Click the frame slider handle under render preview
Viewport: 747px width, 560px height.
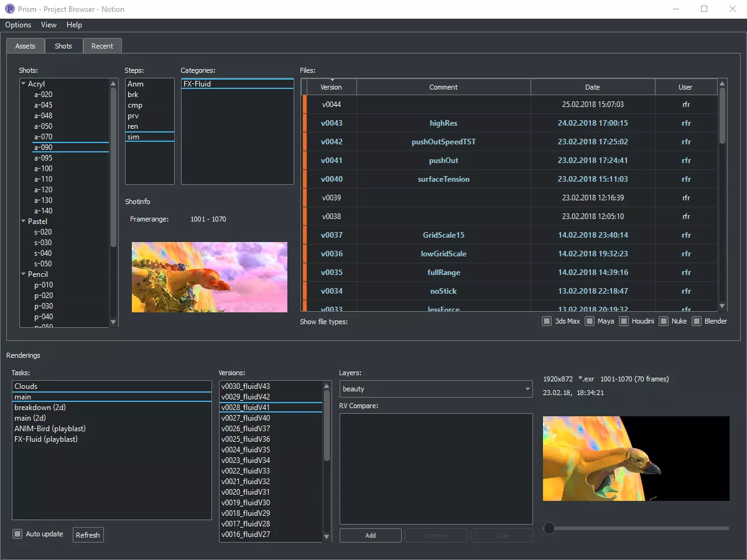(x=549, y=528)
